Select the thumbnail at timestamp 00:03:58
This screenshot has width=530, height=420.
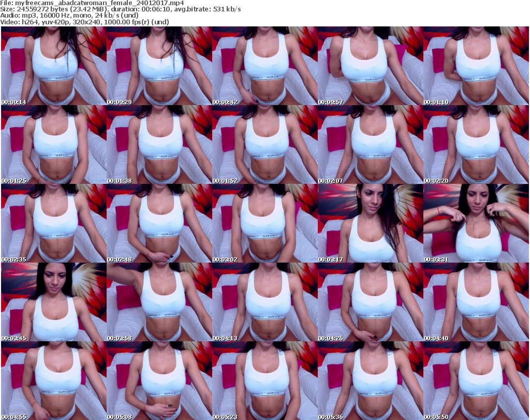[159, 302]
